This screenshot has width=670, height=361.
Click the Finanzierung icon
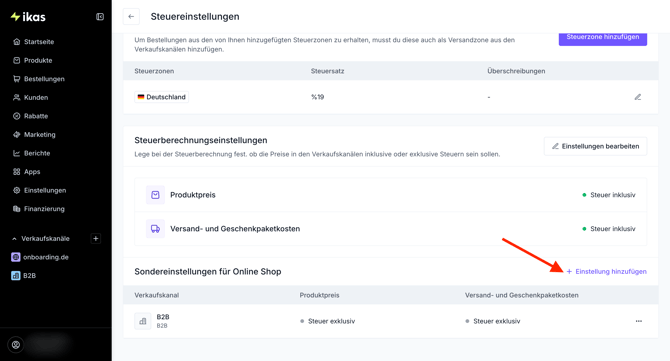17,209
